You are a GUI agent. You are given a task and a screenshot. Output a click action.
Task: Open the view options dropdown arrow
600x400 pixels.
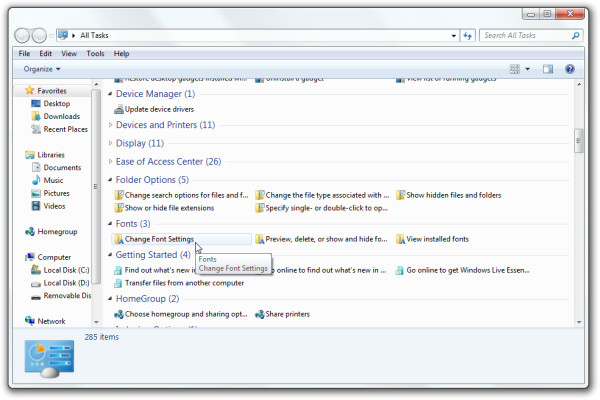[x=528, y=69]
